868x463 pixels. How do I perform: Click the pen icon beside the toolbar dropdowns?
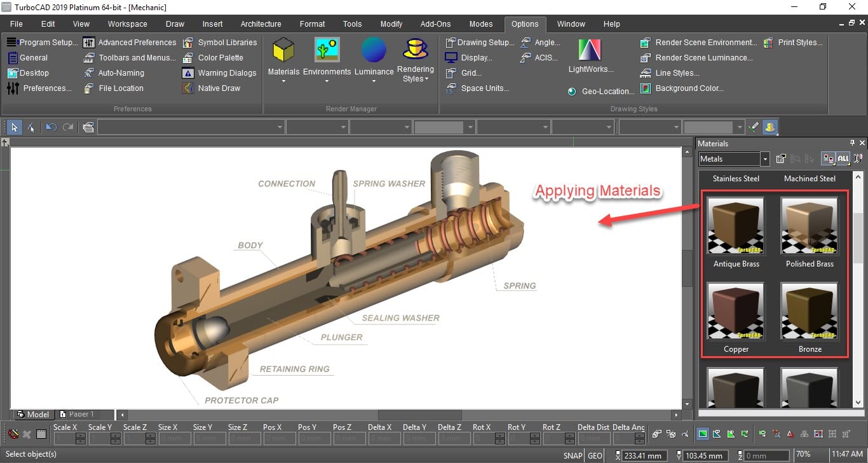click(754, 127)
